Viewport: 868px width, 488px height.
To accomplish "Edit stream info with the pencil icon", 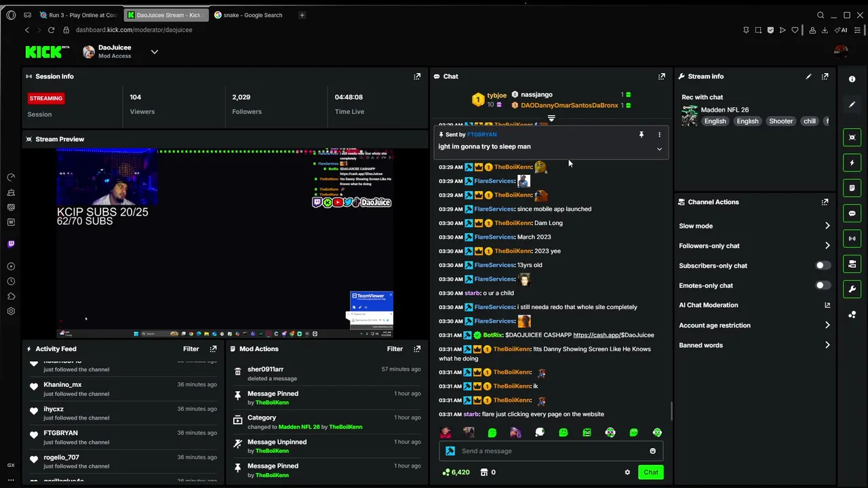I will click(x=808, y=77).
